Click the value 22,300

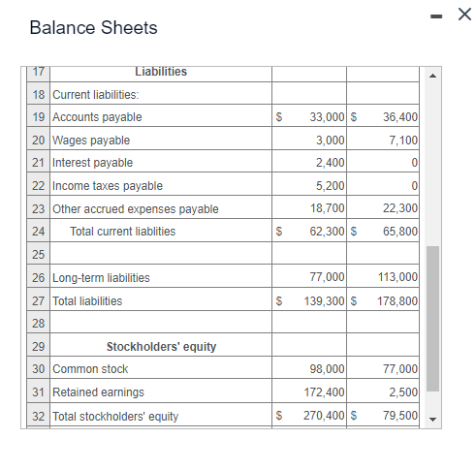(x=400, y=208)
